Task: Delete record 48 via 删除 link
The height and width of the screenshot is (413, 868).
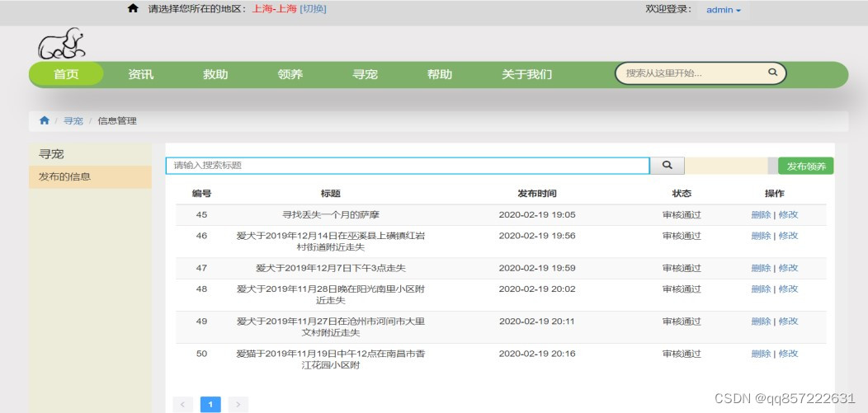Action: tap(761, 289)
